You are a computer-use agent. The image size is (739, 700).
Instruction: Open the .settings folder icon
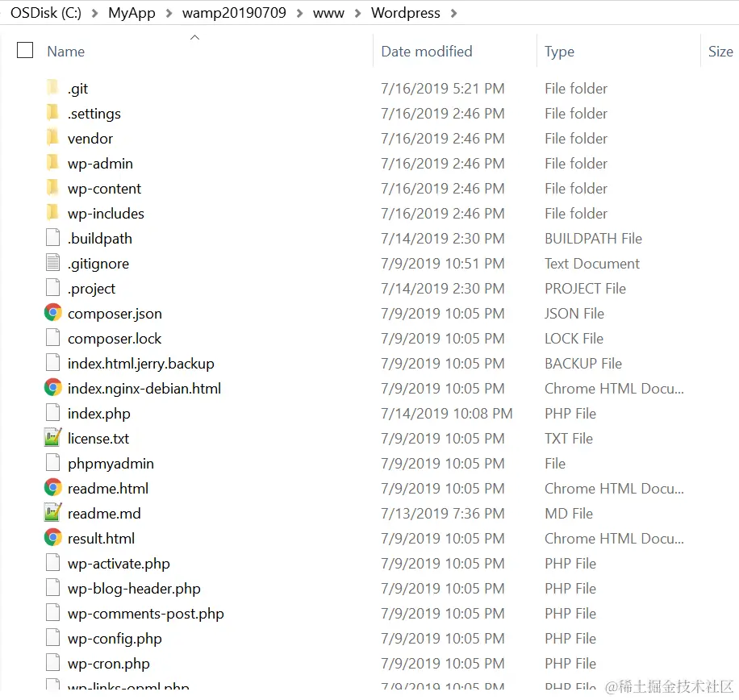click(52, 112)
